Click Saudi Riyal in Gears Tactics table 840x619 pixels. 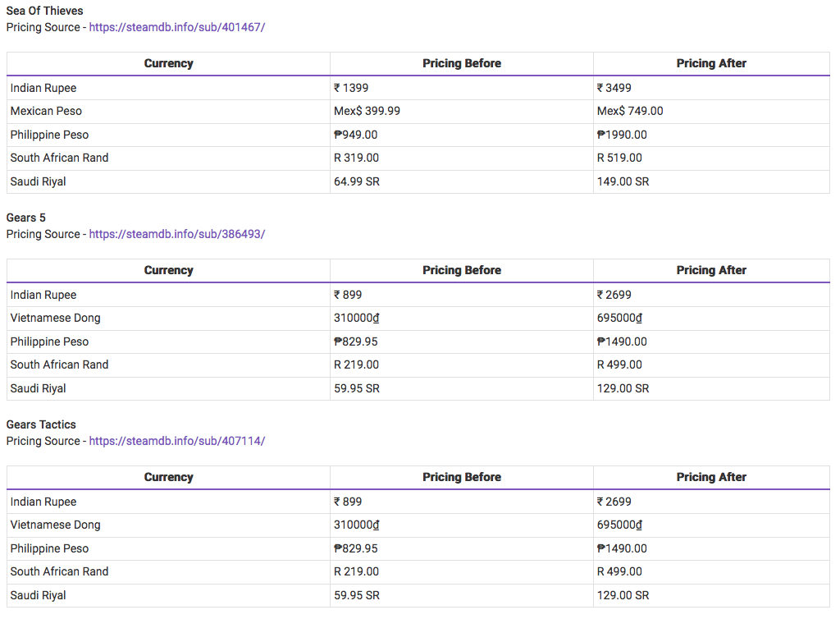click(38, 595)
